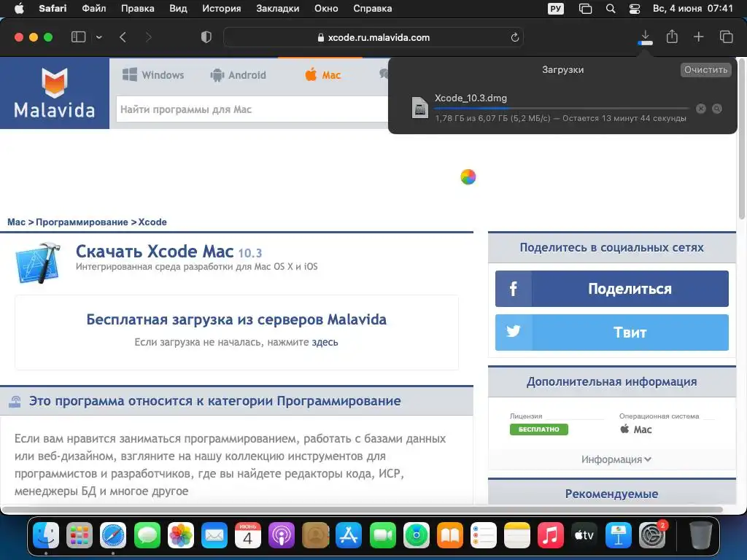Open the Safari menu
747x560 pixels.
(53, 9)
